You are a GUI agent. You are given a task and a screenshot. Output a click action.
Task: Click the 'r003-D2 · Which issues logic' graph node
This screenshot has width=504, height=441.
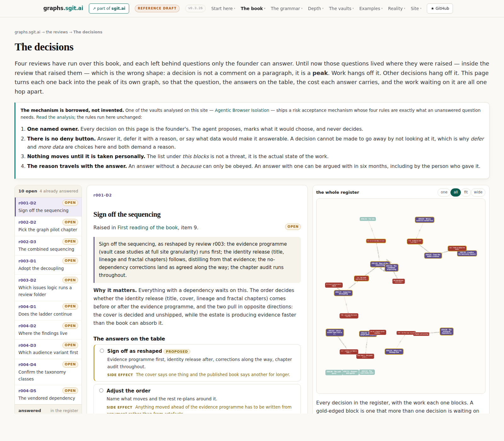335,332
